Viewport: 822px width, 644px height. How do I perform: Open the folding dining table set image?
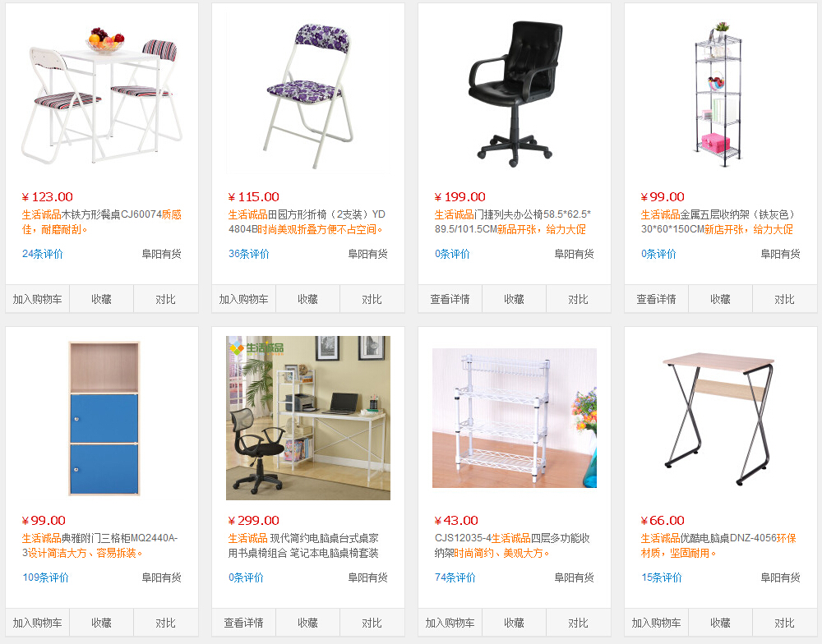coord(102,94)
